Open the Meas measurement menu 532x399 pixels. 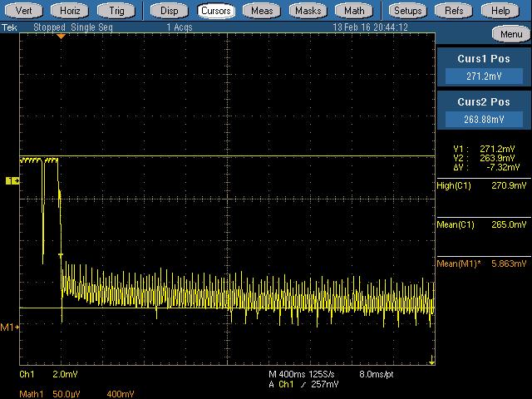pos(264,11)
